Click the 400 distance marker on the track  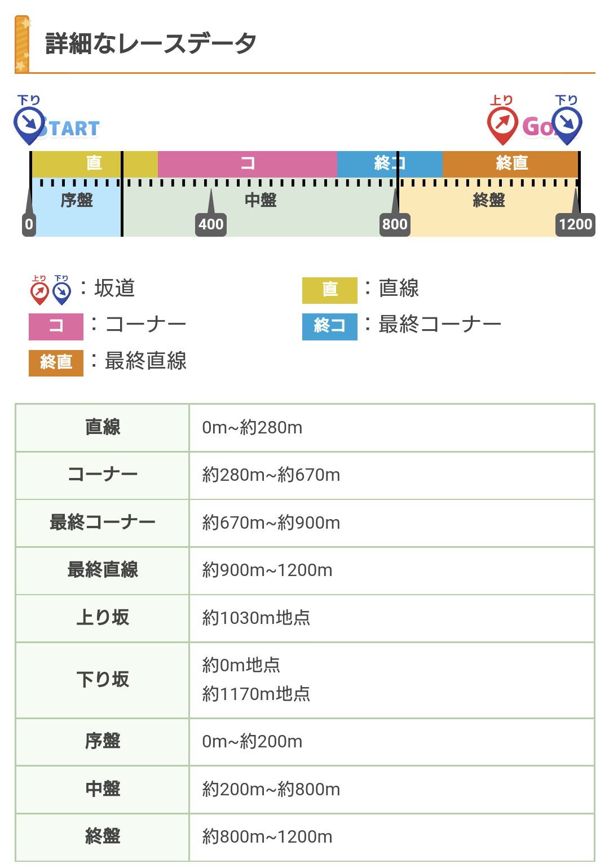click(211, 224)
